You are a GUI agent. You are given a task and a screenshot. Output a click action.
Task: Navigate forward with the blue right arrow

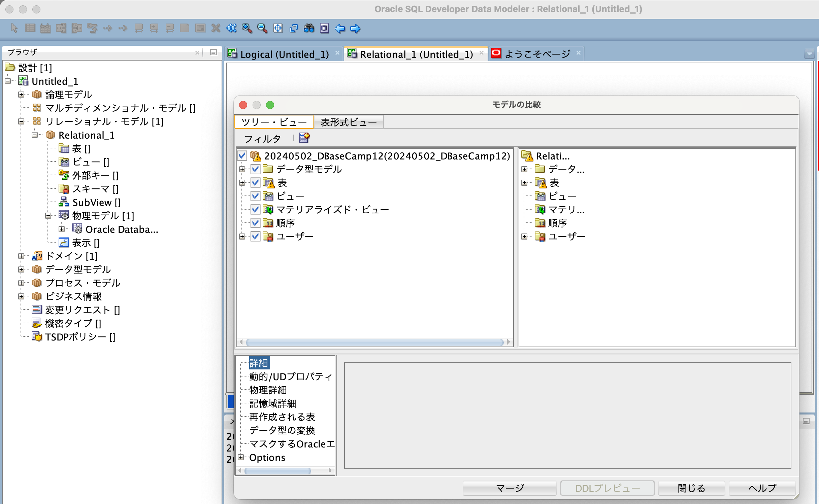click(x=355, y=29)
